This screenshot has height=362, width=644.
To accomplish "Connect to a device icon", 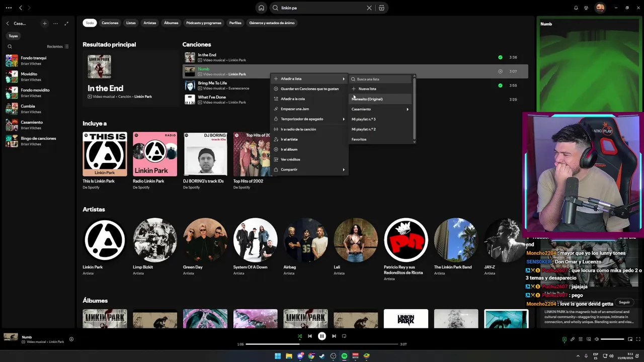I will coord(588,339).
